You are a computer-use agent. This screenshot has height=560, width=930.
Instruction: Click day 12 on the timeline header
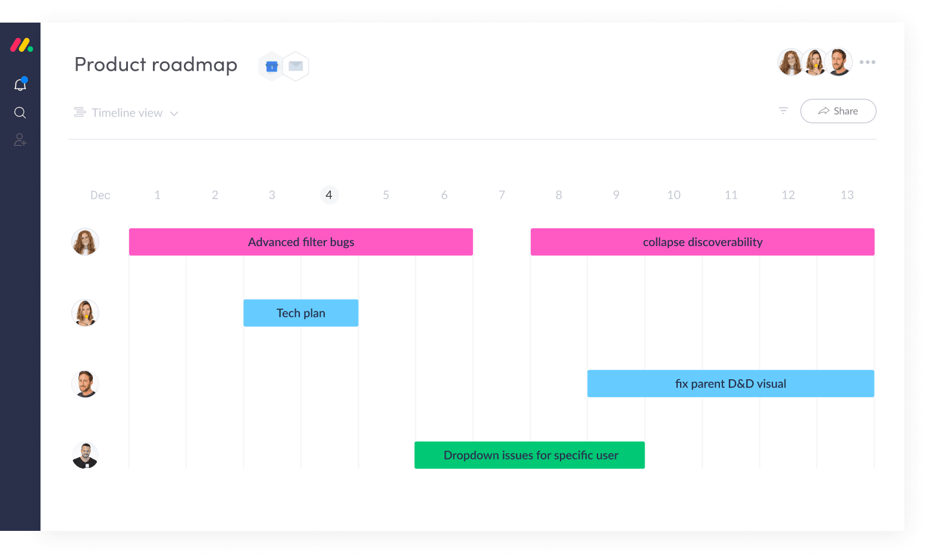tap(788, 195)
